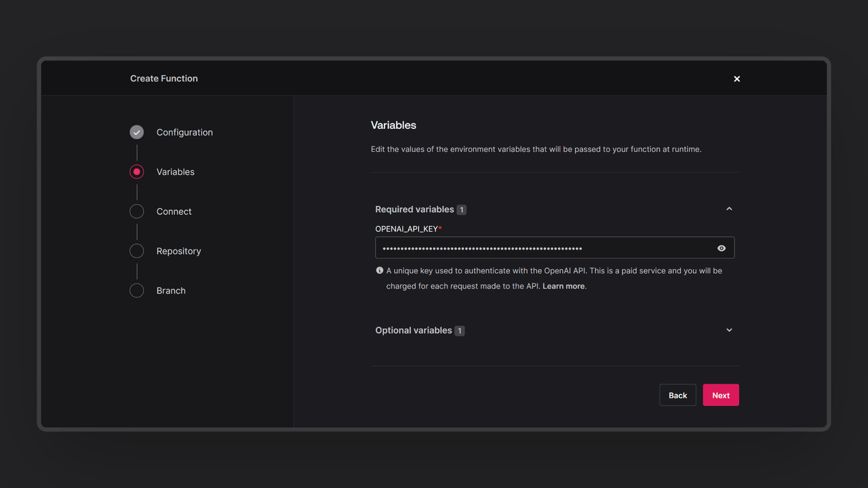Go back to the previous step
This screenshot has height=488, width=868.
click(x=677, y=395)
